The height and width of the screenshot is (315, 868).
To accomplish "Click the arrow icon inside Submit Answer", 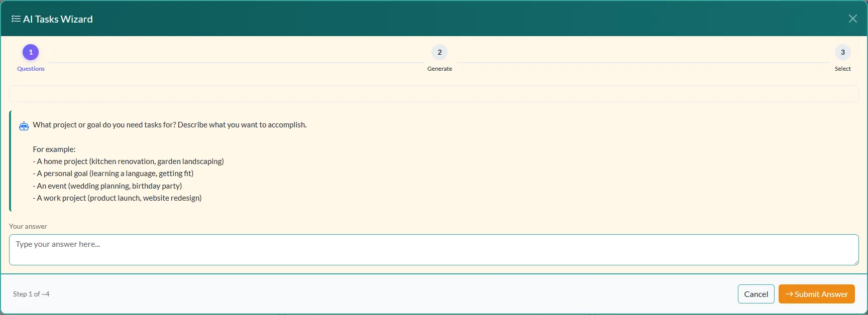I will coord(789,294).
